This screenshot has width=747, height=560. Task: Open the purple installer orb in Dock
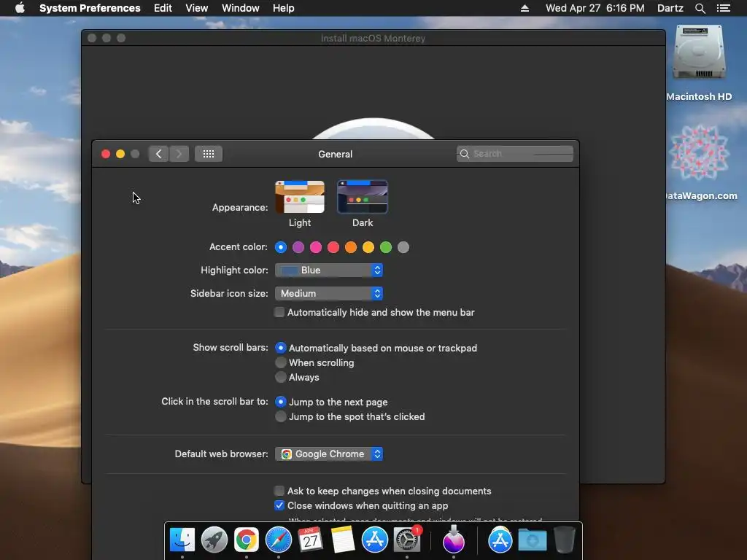tap(454, 540)
